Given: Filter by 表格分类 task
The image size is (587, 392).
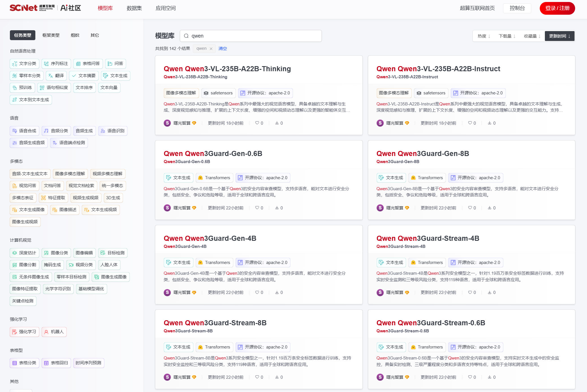Looking at the screenshot, I should point(24,363).
